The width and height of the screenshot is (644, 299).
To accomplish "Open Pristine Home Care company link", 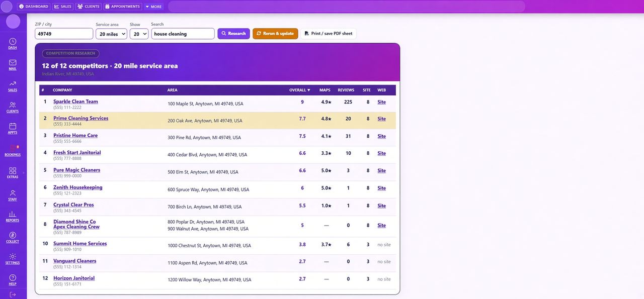I will 75,135.
